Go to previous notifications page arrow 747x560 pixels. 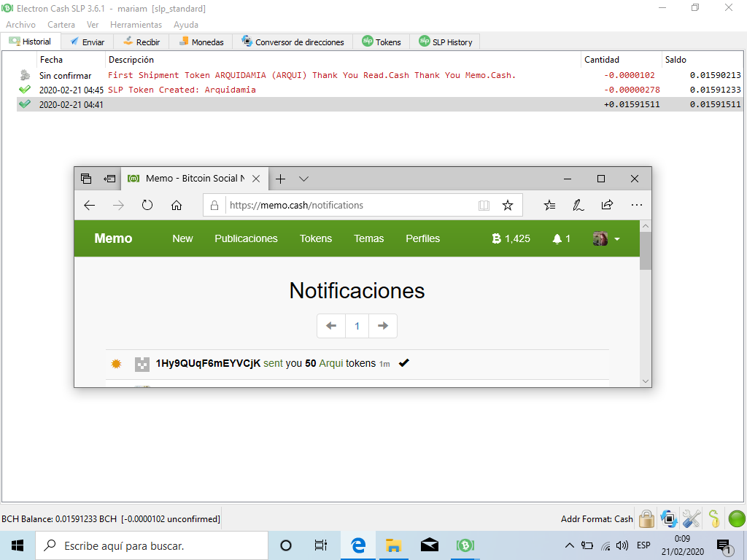click(x=331, y=326)
